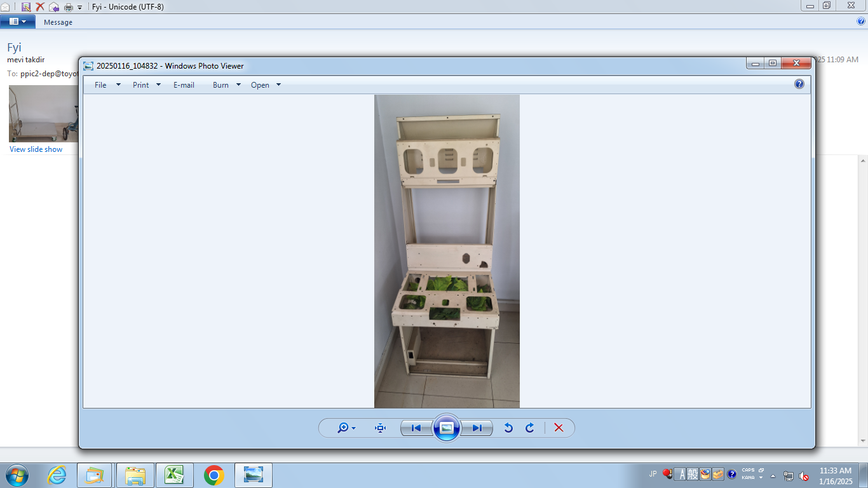Screen dimensions: 868x488
Task: Click the View slide show link
Action: point(36,149)
